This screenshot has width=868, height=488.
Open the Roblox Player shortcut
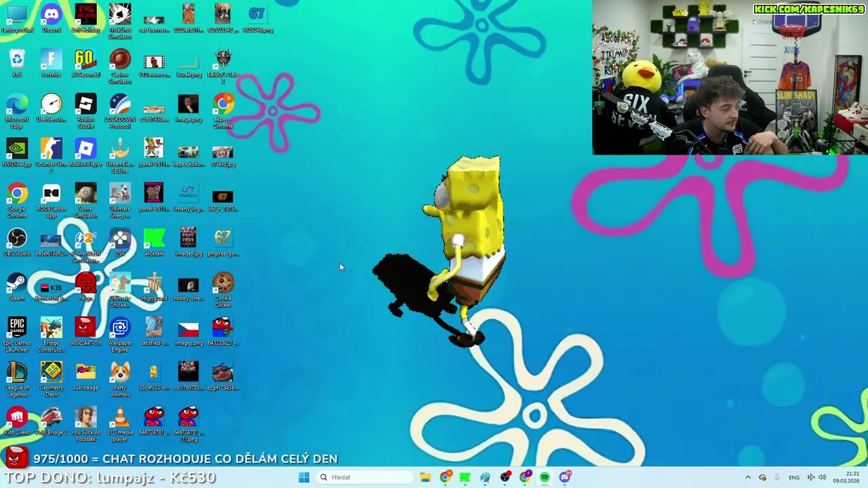coord(85,152)
